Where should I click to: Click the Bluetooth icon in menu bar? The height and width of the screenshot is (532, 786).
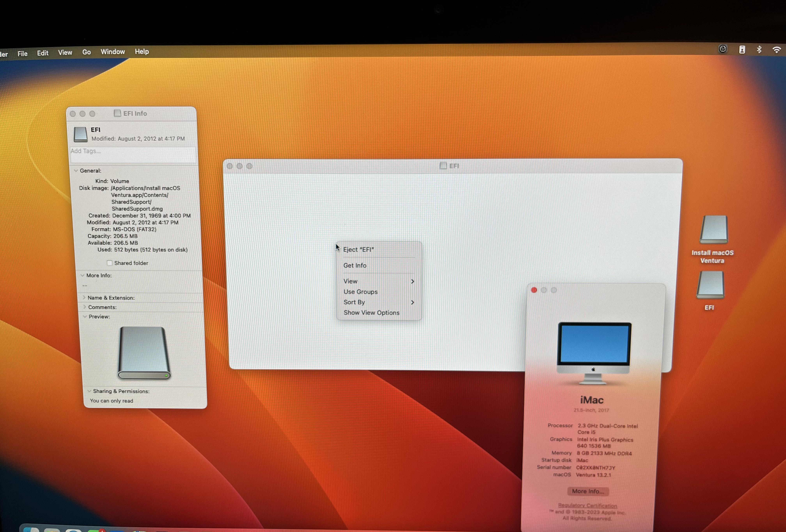[x=759, y=50]
